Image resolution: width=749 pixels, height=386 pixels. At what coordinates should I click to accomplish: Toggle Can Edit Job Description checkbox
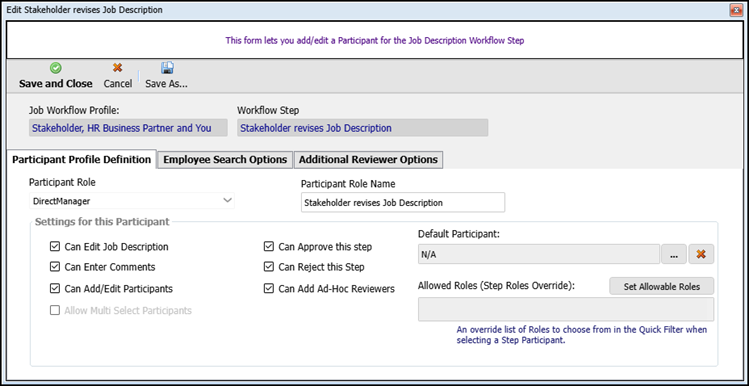pos(54,247)
